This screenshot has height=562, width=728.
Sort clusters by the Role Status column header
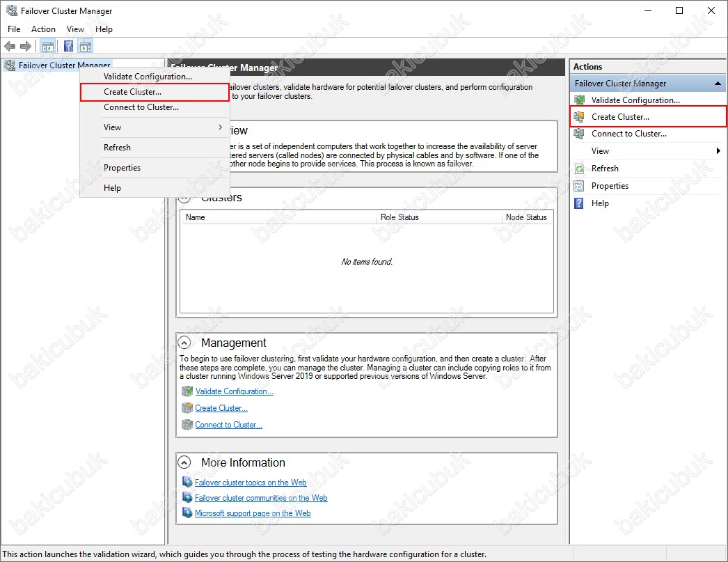coord(439,217)
